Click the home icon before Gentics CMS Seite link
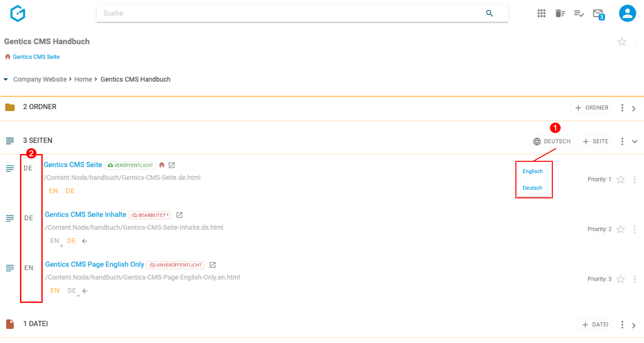This screenshot has height=343, width=644. point(8,57)
